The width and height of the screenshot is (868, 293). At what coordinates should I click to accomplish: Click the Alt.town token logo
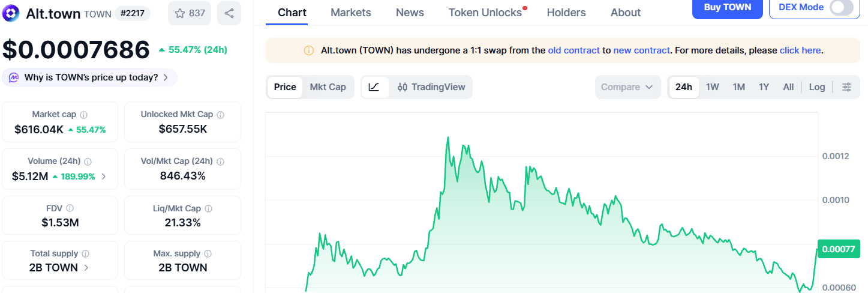tap(11, 13)
